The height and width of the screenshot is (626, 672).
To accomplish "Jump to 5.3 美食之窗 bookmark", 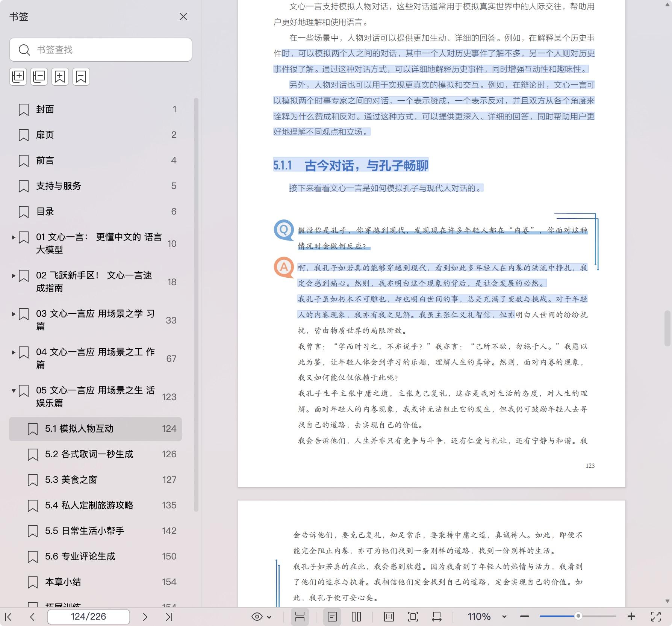I will (95, 480).
